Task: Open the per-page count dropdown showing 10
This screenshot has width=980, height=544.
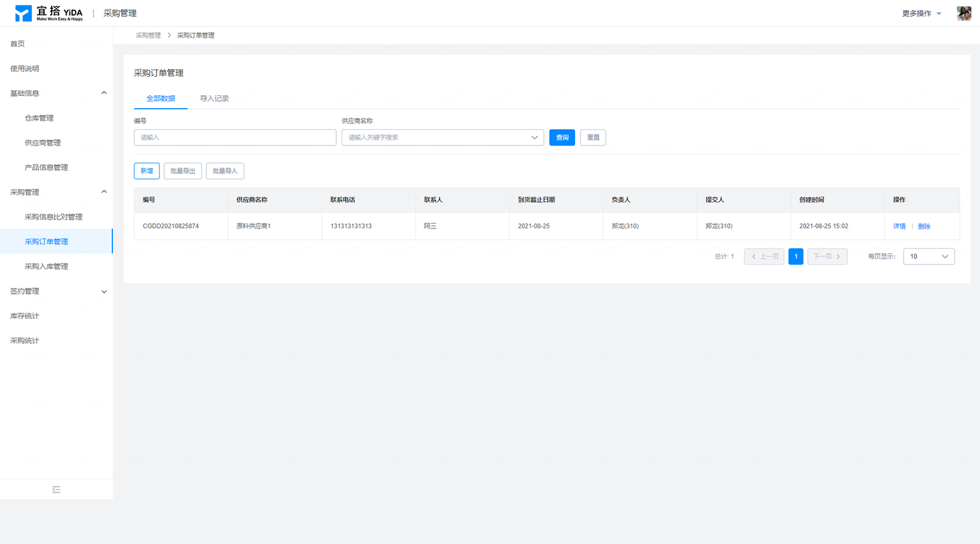Action: (929, 256)
